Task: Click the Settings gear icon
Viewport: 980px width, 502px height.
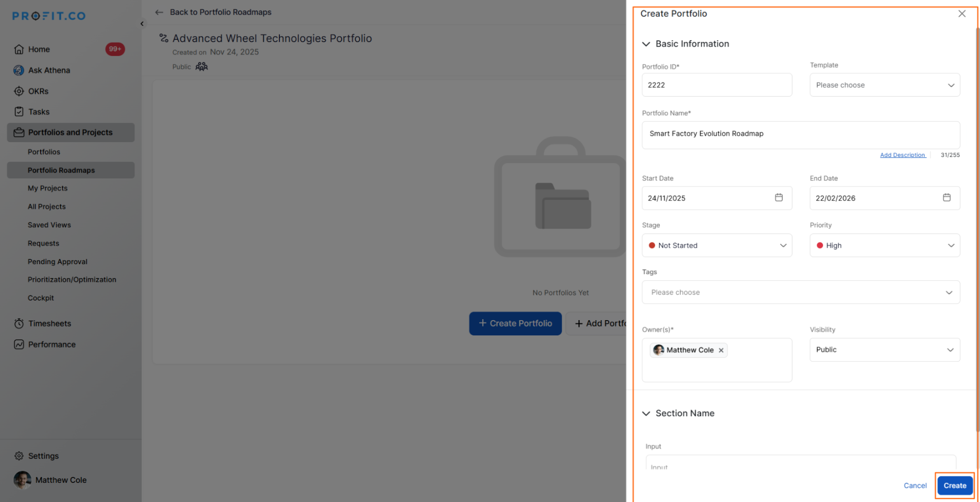Action: [19, 456]
